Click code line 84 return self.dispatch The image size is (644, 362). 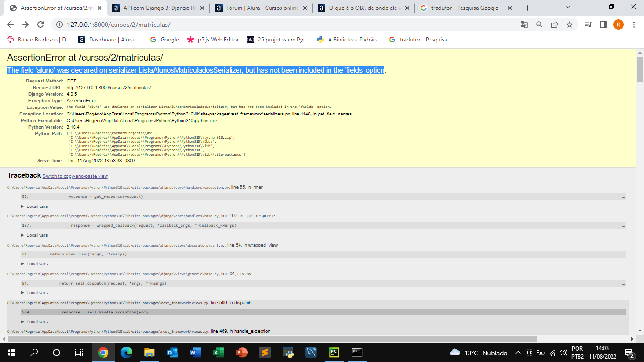click(x=323, y=283)
